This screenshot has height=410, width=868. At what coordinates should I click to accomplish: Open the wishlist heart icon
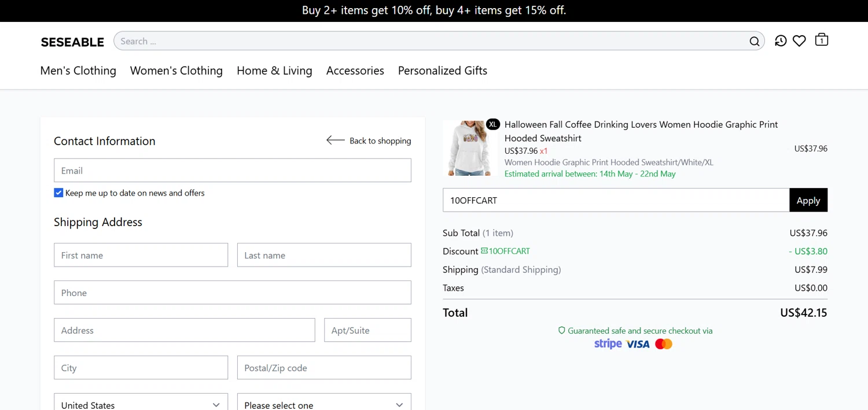pyautogui.click(x=799, y=41)
